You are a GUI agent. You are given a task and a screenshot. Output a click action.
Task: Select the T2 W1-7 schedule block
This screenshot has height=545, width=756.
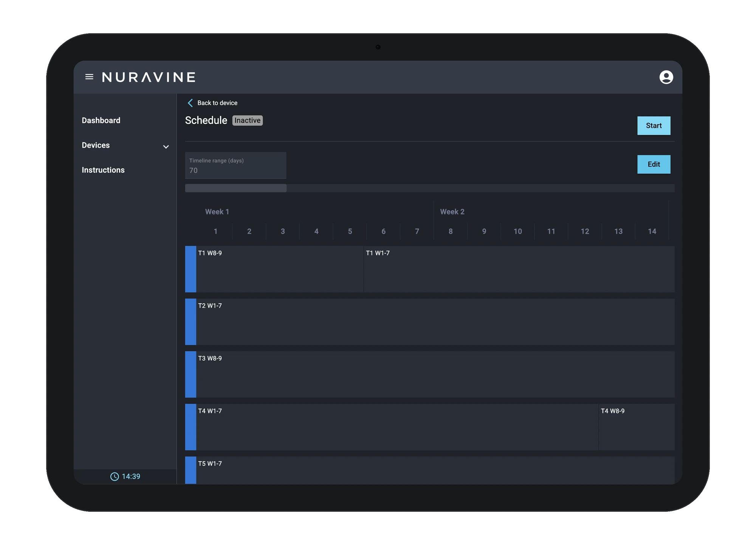435,322
